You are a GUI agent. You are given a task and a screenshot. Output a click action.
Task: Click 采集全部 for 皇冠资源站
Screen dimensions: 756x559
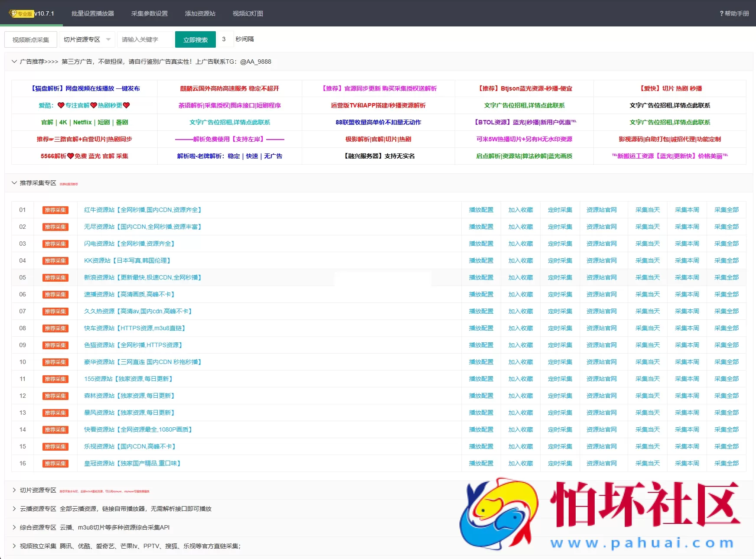(727, 463)
